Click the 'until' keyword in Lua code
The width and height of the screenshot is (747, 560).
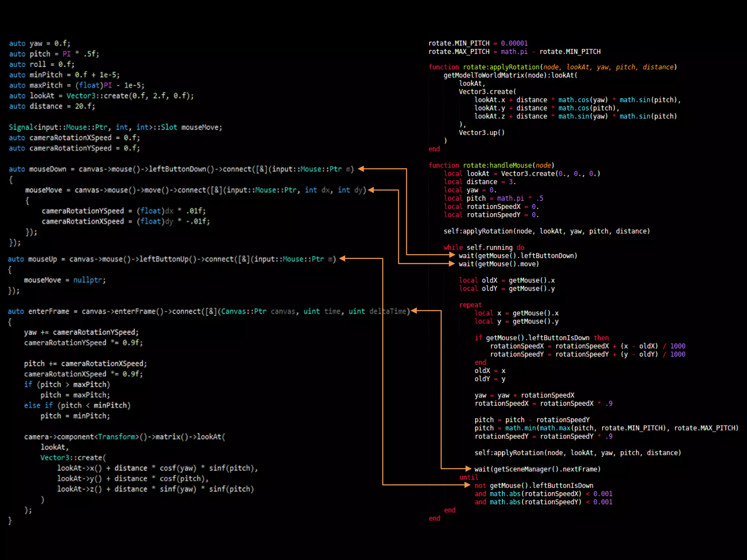468,477
